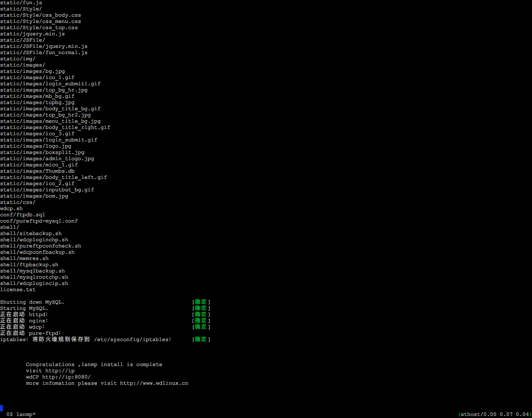The height and width of the screenshot is (418, 532).
Task: Click static/images/menu_title_bg.jpg text
Action: click(x=50, y=121)
